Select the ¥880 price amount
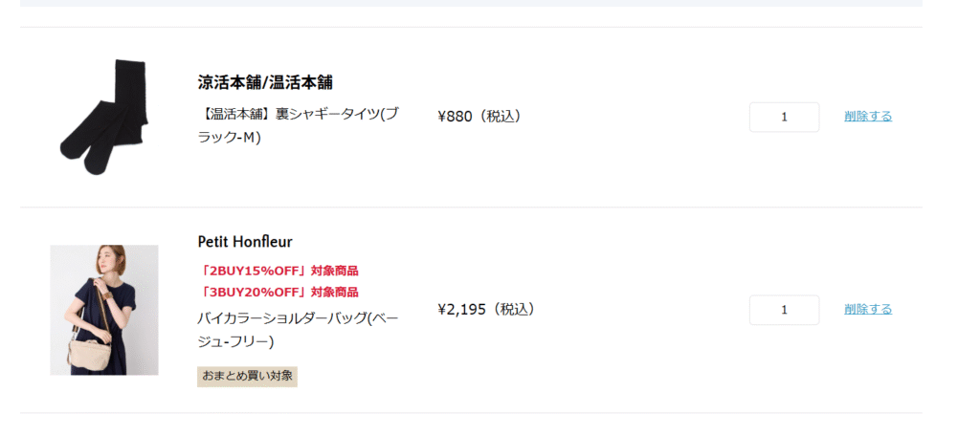Viewport: 980px width, 436px height. (456, 117)
